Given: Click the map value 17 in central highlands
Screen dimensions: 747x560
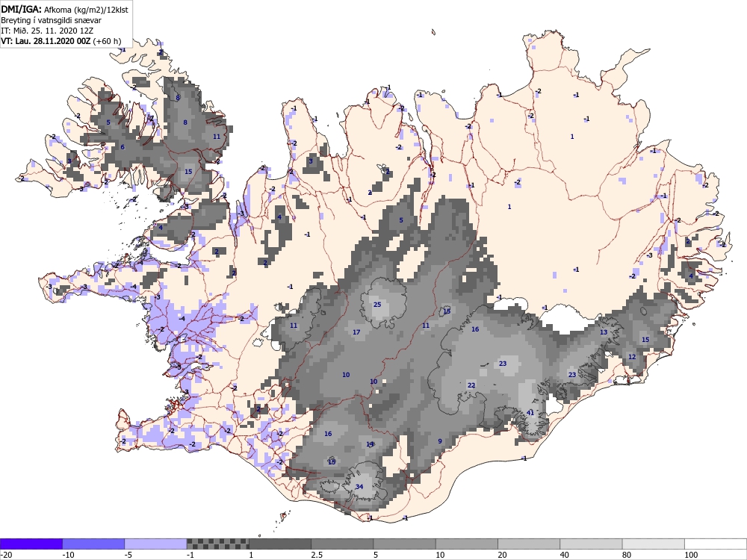Looking at the screenshot, I should 356,332.
